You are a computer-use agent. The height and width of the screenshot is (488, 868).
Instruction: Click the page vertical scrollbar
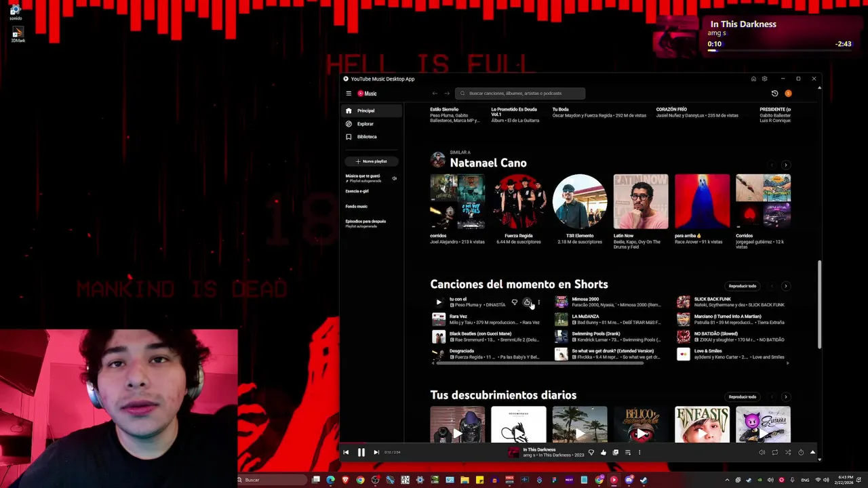[819, 305]
